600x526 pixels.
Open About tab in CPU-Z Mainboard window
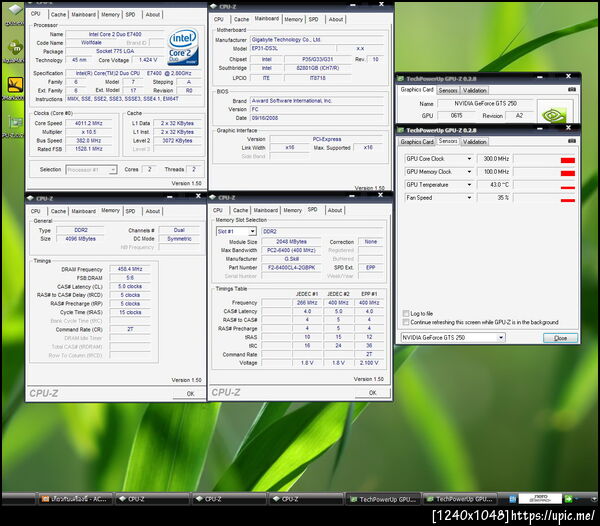point(336,19)
